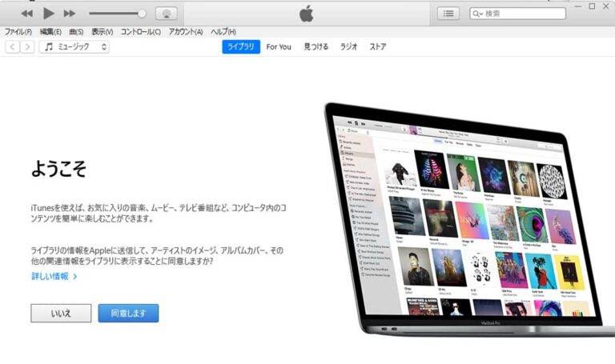Open the AirPlay output icon
Screen dimensions: 615x364
point(166,14)
